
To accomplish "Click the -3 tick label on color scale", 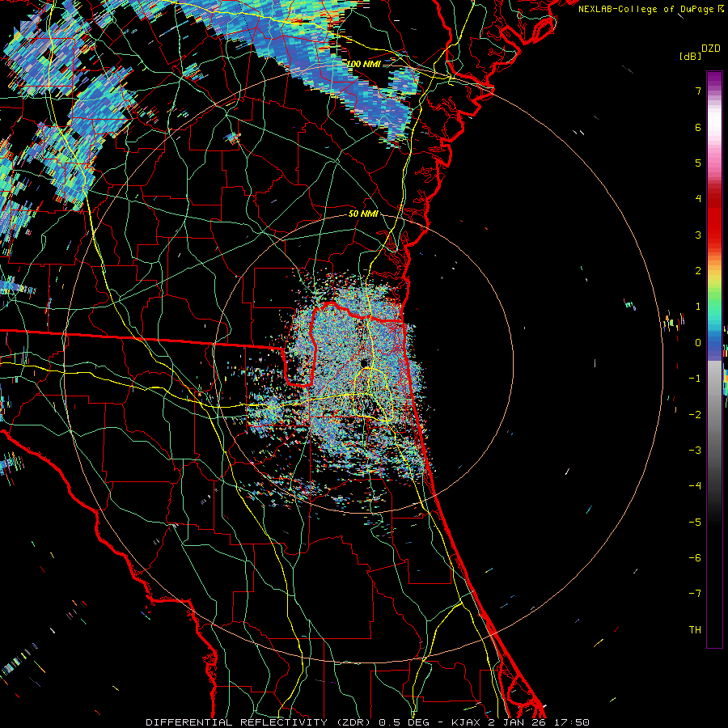I will click(695, 451).
